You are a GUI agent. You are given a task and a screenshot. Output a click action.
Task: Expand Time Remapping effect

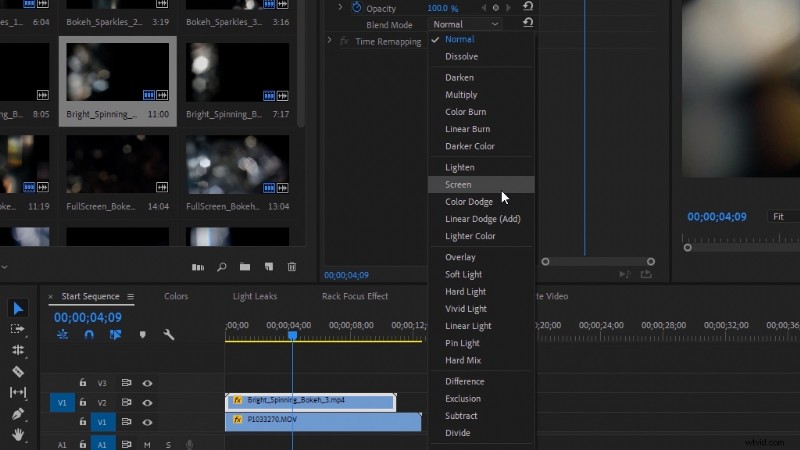(x=329, y=40)
